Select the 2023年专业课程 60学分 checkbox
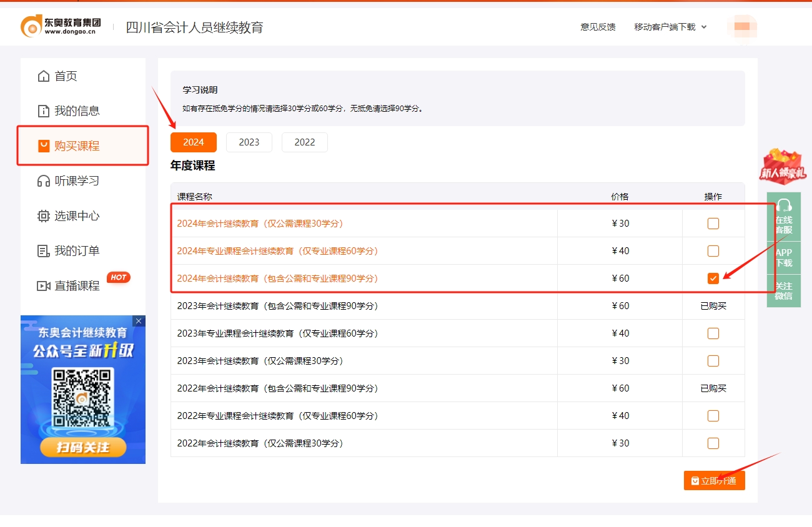812x527 pixels. 713,333
